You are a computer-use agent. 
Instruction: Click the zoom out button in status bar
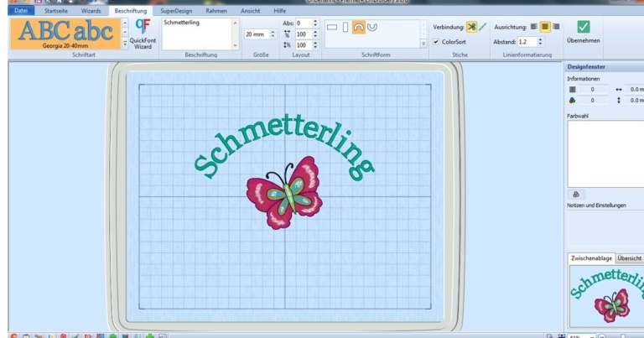click(x=602, y=336)
